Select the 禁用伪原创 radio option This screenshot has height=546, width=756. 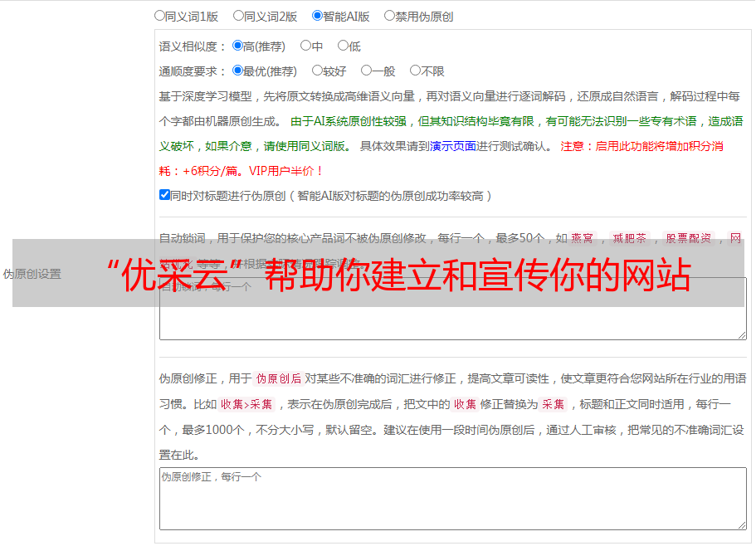pyautogui.click(x=389, y=16)
